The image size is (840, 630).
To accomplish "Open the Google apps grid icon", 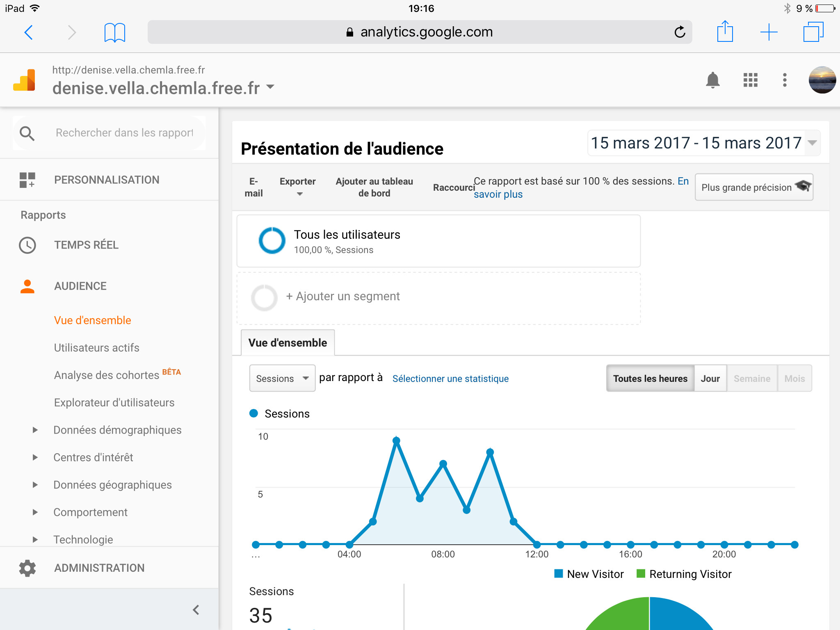I will pos(750,80).
